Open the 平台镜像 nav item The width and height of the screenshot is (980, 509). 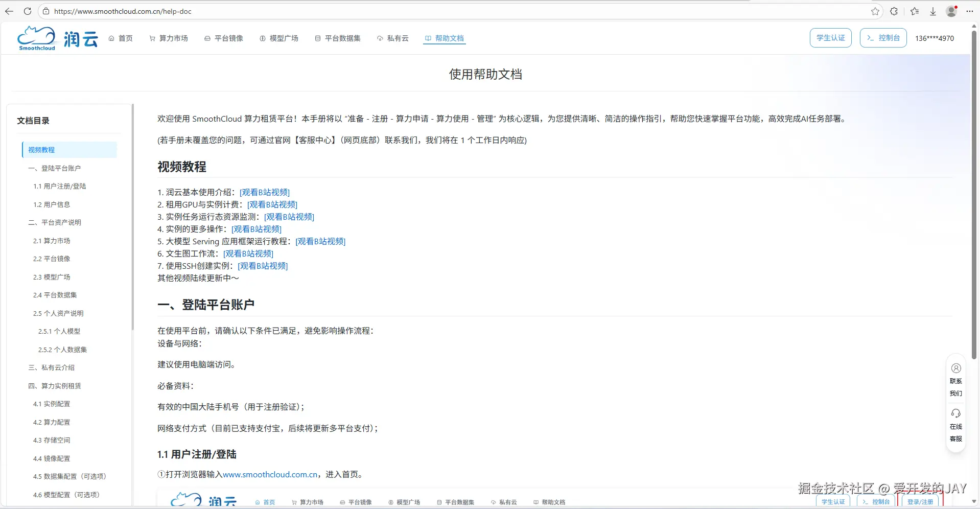224,38
